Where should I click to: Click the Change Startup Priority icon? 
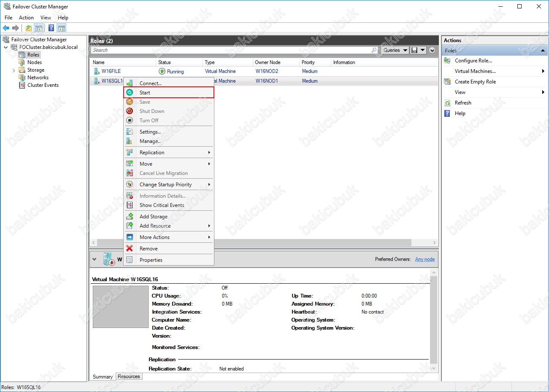tap(130, 184)
